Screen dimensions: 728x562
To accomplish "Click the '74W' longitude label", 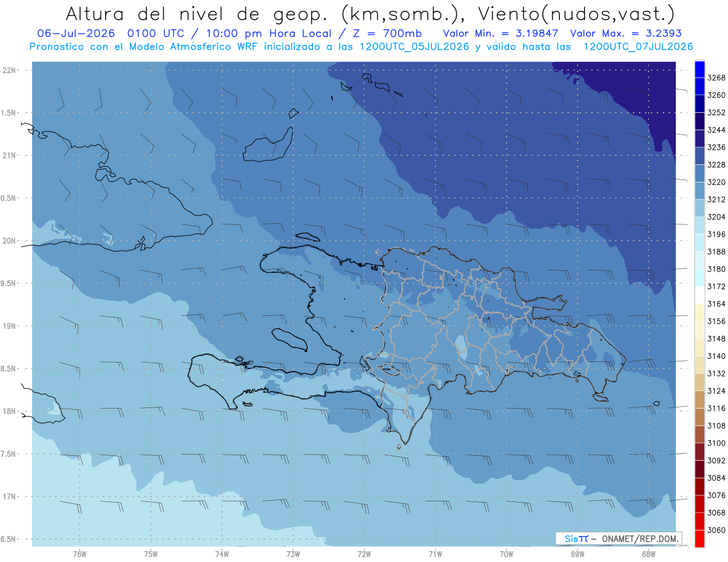I will point(222,554).
